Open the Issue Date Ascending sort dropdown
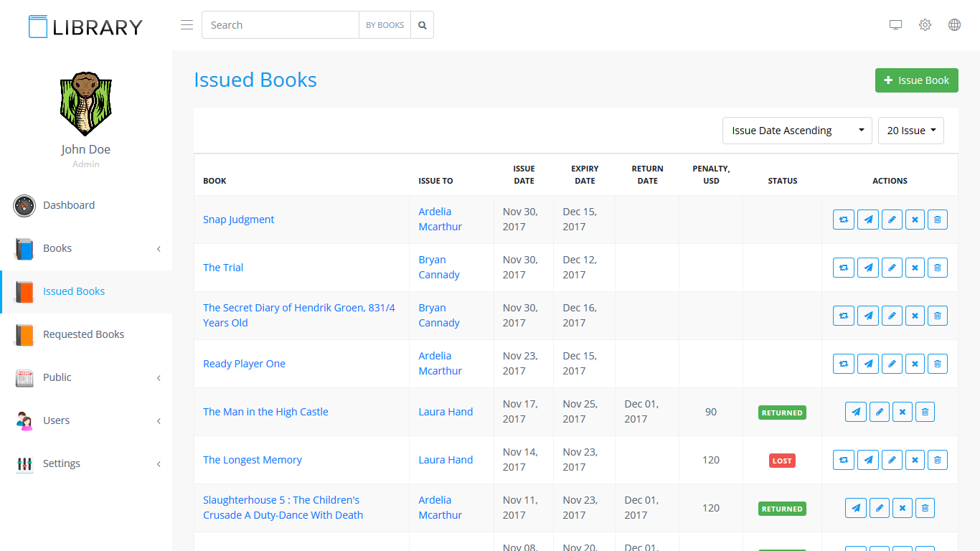 (x=796, y=131)
